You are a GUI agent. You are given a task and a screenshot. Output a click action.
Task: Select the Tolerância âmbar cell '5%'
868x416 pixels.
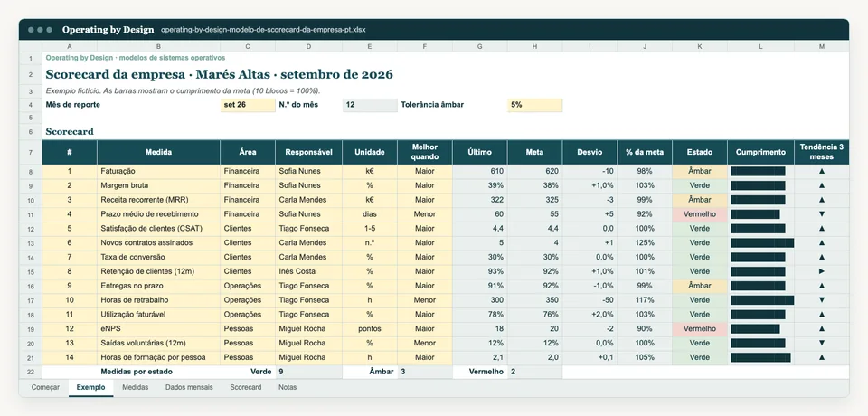point(534,105)
